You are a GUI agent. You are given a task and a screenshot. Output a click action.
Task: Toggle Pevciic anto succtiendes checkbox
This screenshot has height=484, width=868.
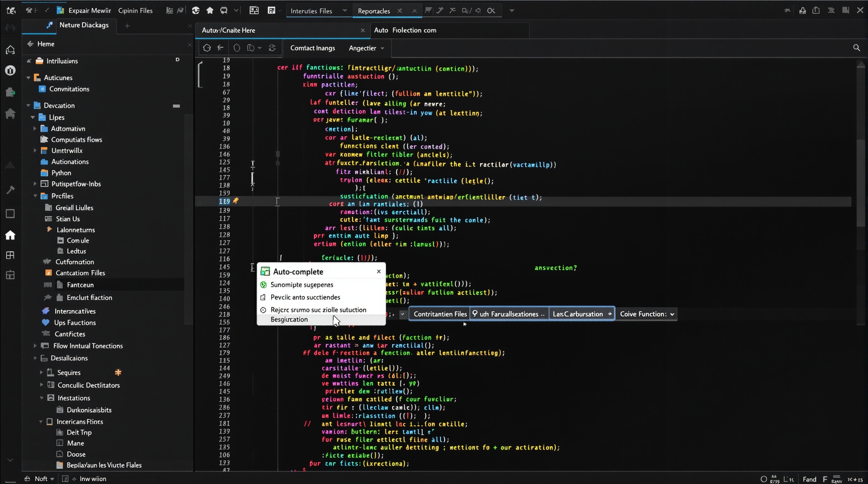point(263,297)
